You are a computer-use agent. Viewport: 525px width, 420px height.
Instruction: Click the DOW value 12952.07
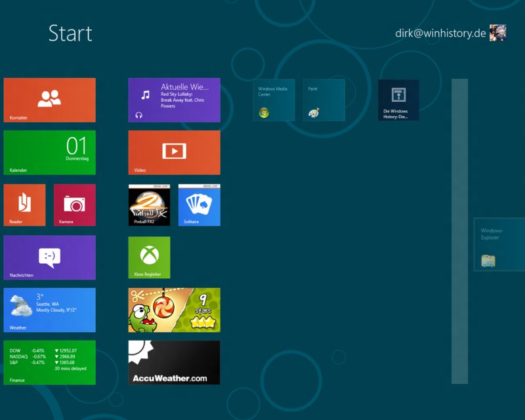68,350
